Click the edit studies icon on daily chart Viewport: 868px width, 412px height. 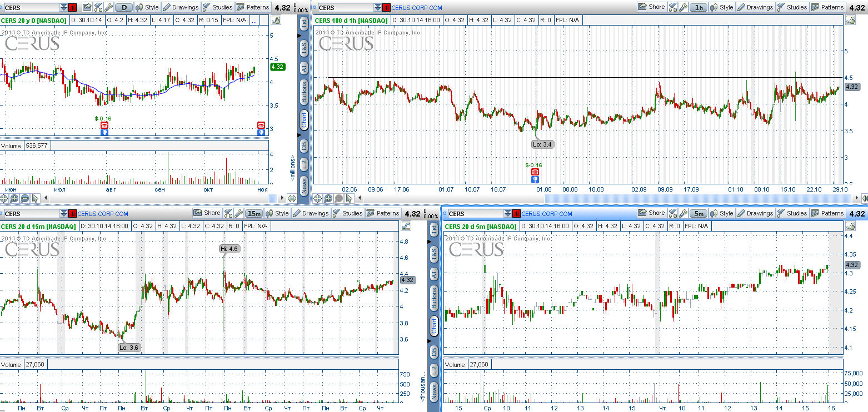[98, 7]
